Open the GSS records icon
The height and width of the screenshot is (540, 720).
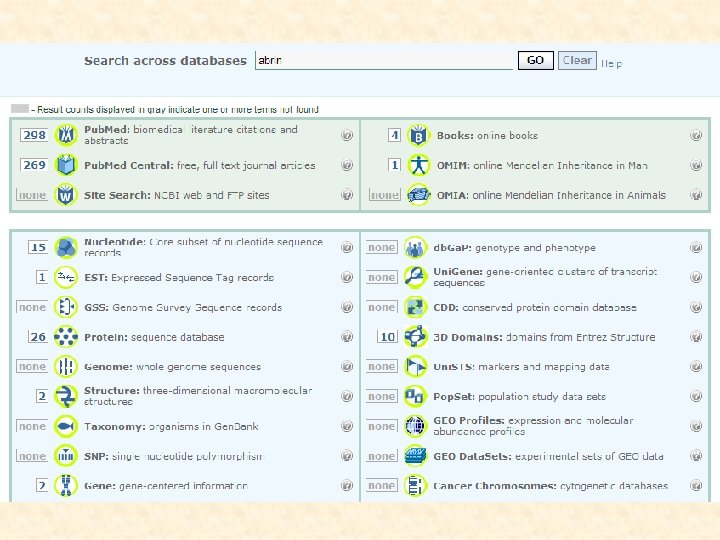coord(66,307)
